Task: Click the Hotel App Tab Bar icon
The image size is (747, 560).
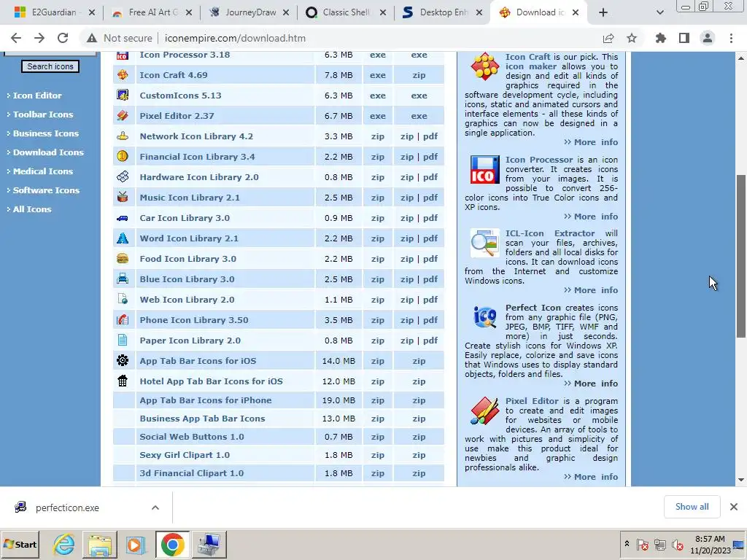Action: 123,381
